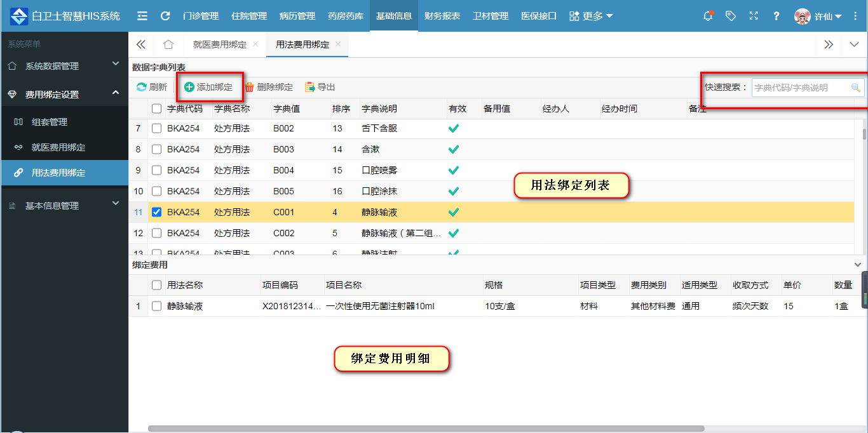This screenshot has height=433, width=868.
Task: Open the help question mark
Action: 776,16
